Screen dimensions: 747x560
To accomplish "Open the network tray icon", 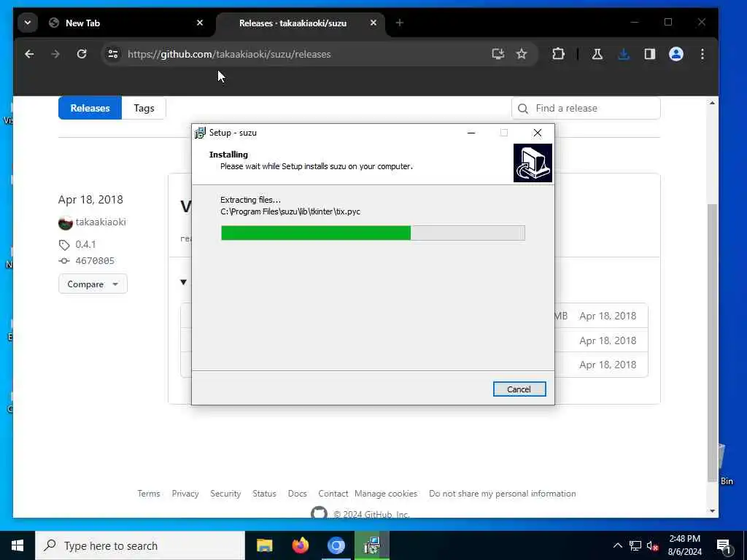I will coord(635,545).
